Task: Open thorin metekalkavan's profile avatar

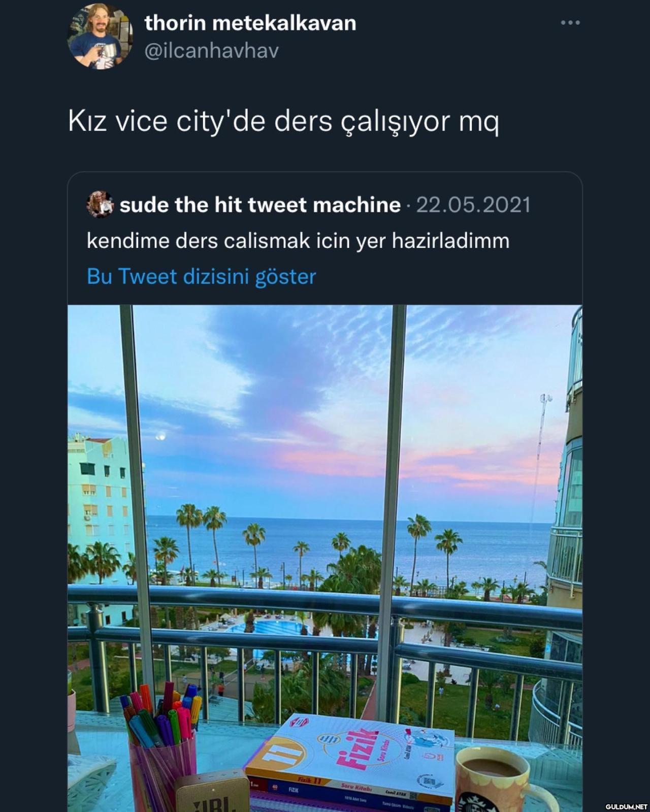Action: 100,37
